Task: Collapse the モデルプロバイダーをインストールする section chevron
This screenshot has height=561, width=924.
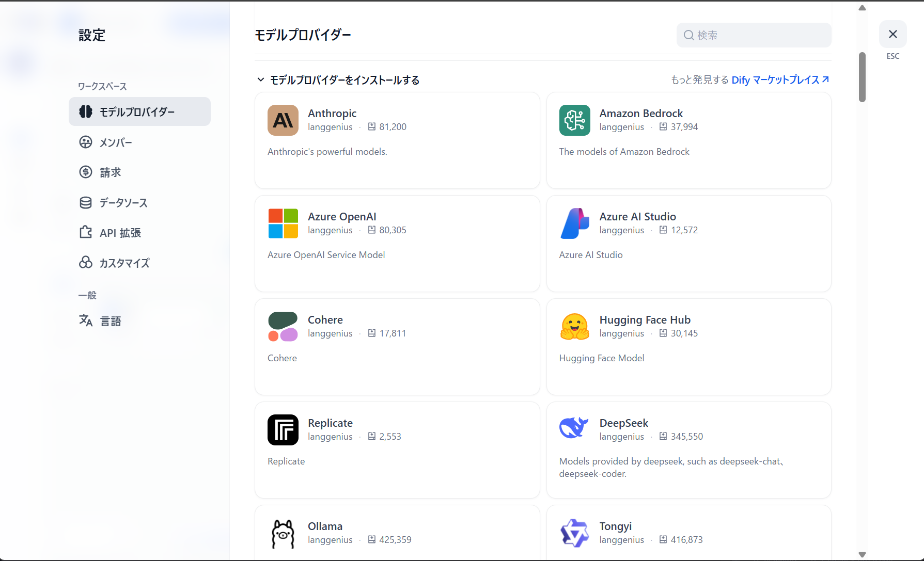Action: click(x=261, y=79)
